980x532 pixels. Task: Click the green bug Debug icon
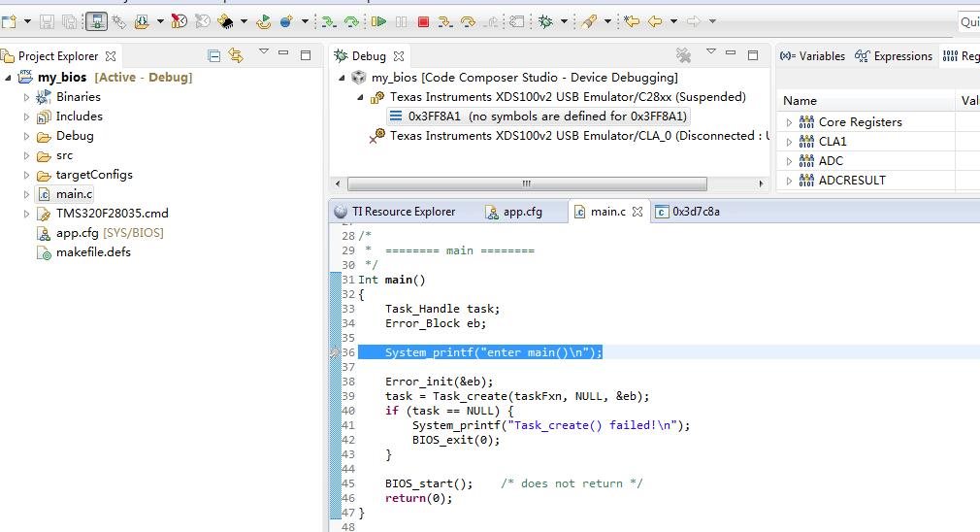545,22
